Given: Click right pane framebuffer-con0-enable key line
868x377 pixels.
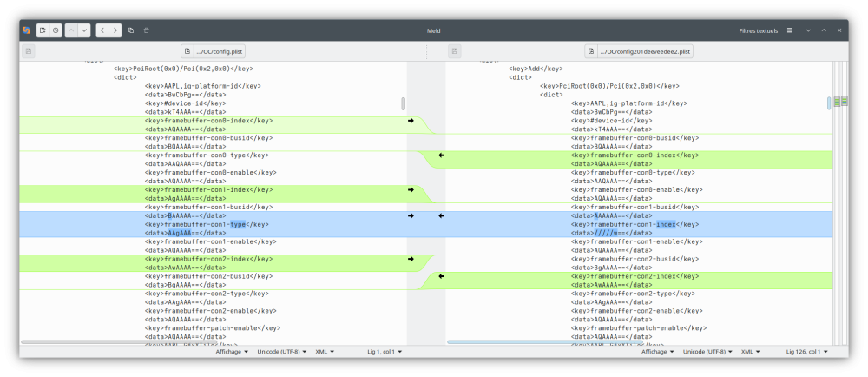Looking at the screenshot, I should 636,190.
